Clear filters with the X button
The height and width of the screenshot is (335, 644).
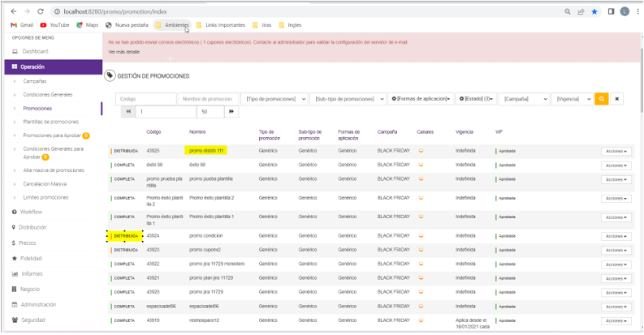tap(618, 99)
